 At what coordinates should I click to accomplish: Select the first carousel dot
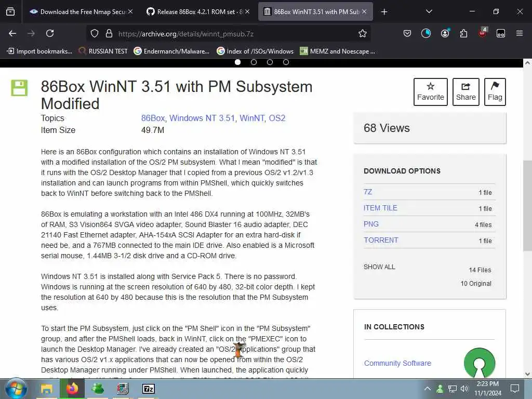[x=237, y=62]
